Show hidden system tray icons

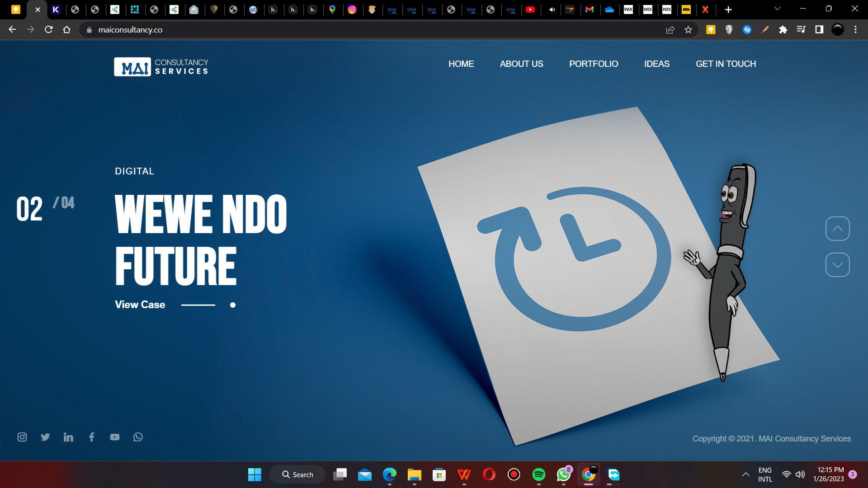pyautogui.click(x=746, y=474)
